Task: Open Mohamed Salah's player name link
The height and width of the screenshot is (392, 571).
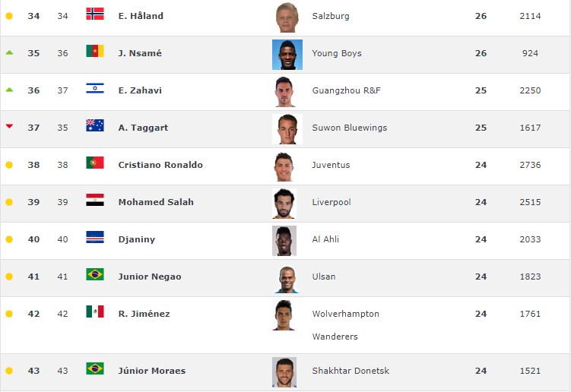Action: 156,202
